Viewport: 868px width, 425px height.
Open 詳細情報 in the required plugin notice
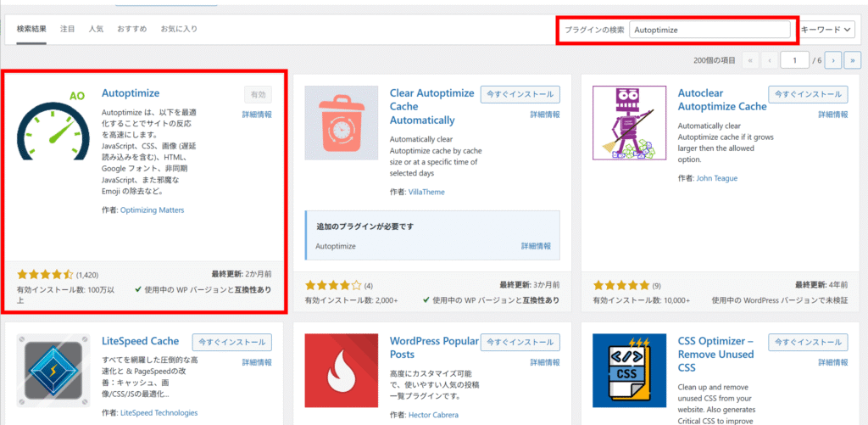pyautogui.click(x=536, y=246)
